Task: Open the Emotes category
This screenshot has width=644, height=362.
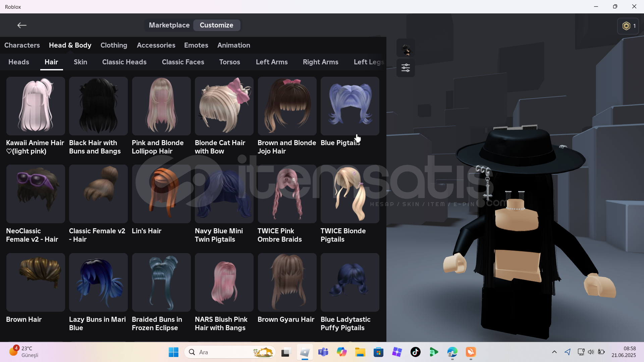Action: (x=196, y=45)
